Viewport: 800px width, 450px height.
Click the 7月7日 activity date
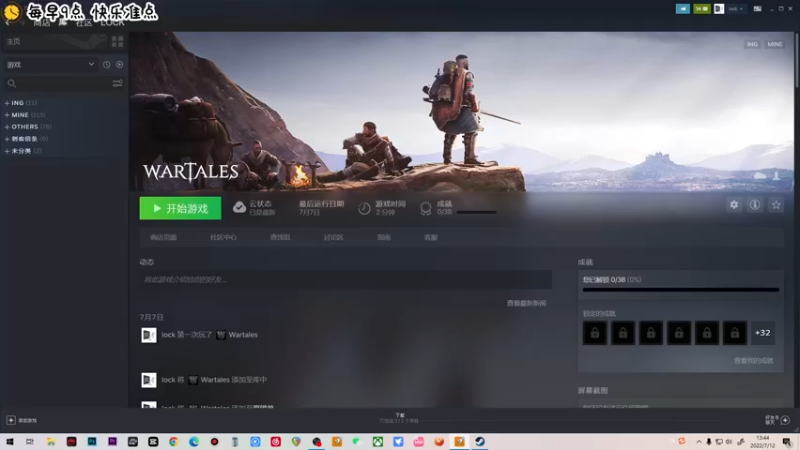coord(151,317)
